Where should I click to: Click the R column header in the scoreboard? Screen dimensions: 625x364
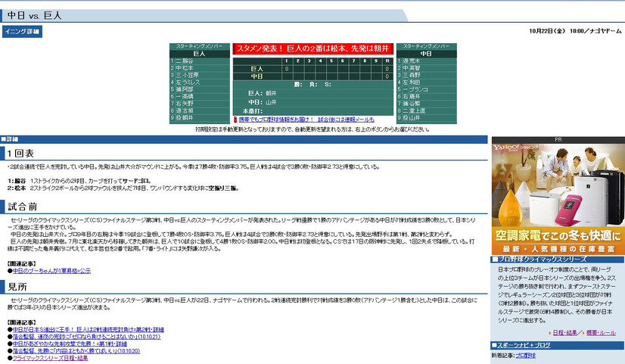pyautogui.click(x=387, y=61)
